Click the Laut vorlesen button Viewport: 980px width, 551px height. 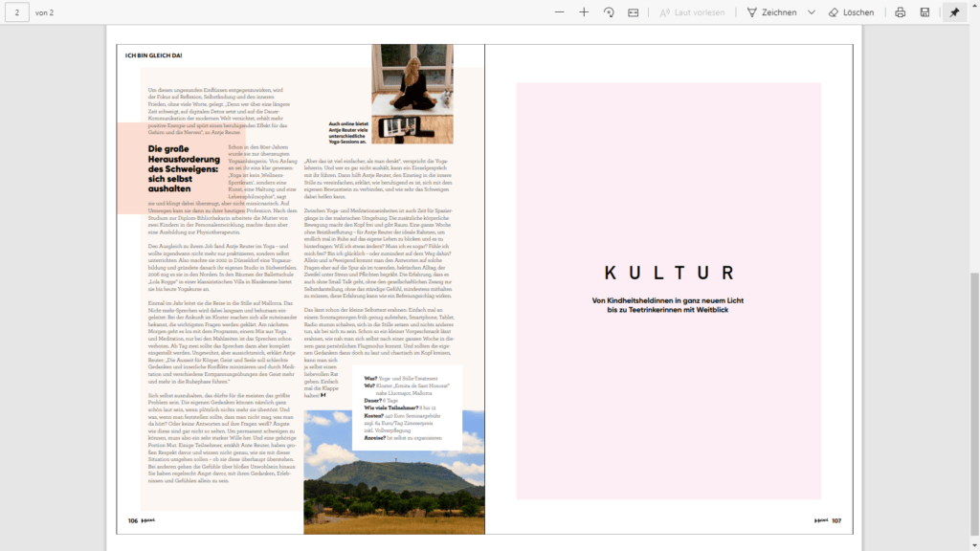691,12
